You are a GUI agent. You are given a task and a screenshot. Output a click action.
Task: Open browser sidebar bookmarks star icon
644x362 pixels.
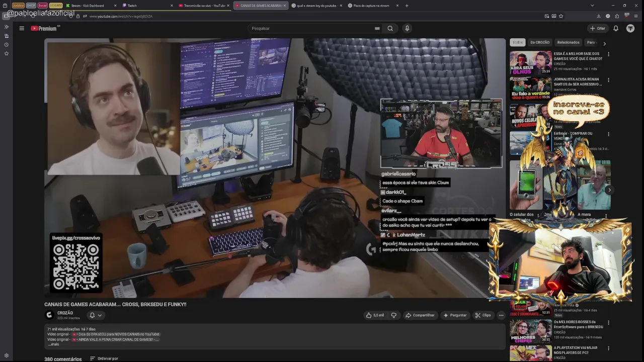[x=7, y=53]
